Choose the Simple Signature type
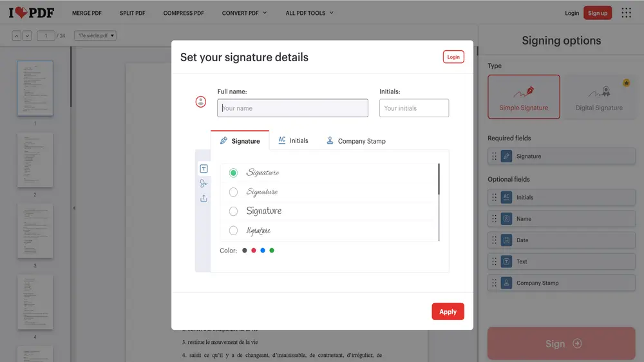The image size is (644, 362). click(x=524, y=97)
